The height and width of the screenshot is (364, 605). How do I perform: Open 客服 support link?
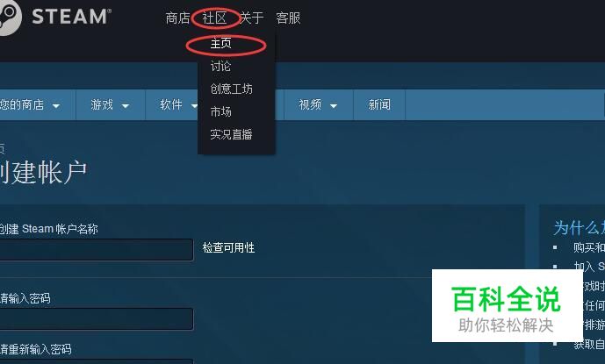click(288, 18)
